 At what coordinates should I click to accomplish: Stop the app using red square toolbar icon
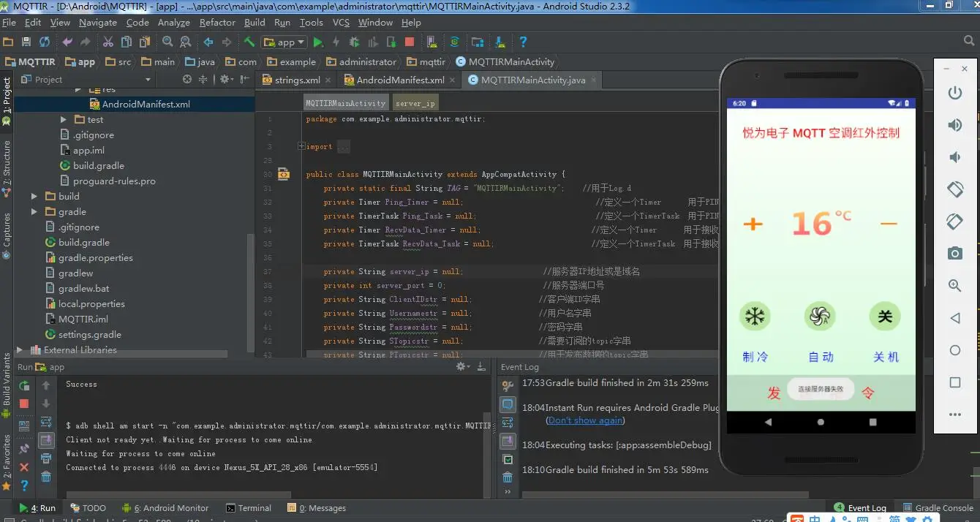pyautogui.click(x=410, y=42)
